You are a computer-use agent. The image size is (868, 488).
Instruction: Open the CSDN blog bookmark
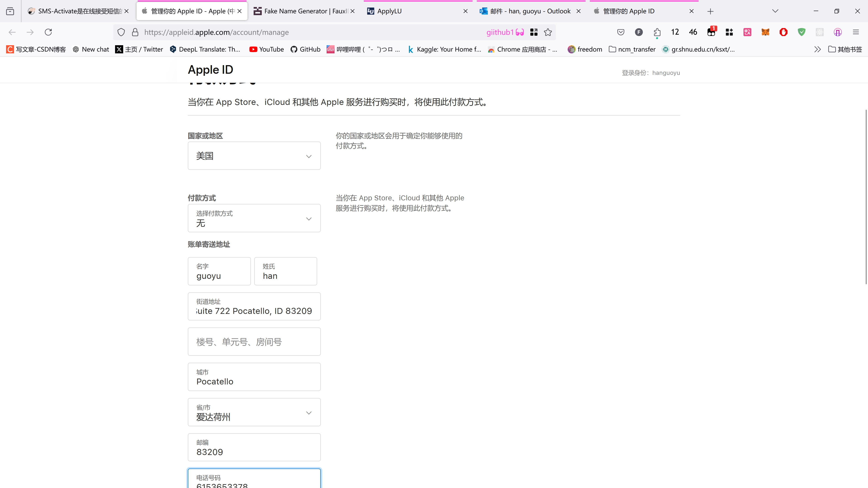36,49
